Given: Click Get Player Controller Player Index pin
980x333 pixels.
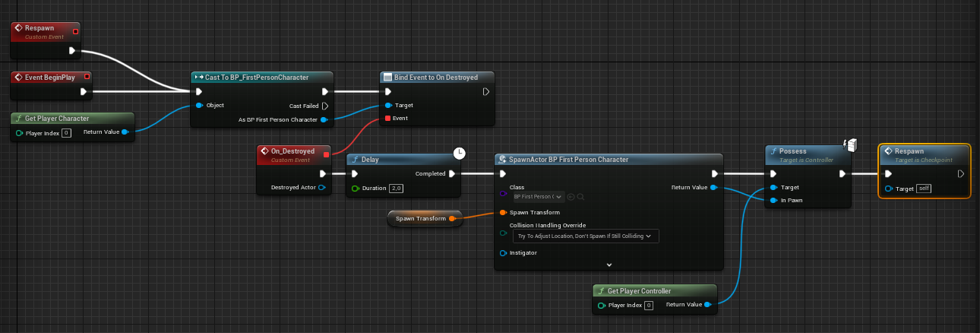Looking at the screenshot, I should coord(602,306).
